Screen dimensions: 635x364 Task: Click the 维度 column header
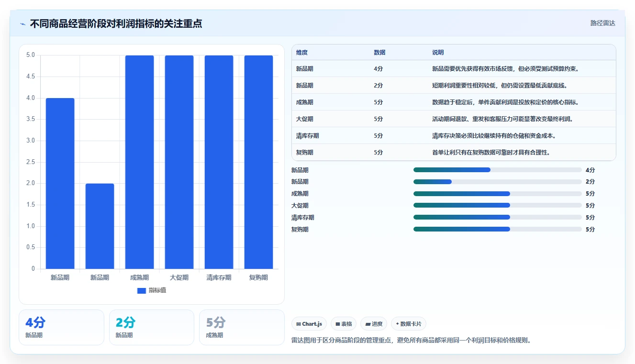302,53
